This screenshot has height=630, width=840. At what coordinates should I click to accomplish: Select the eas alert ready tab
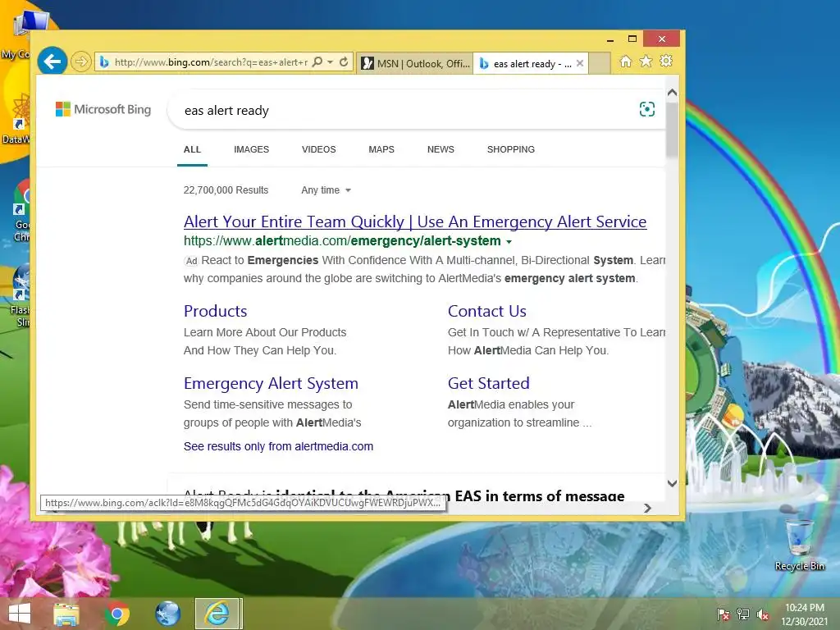tap(525, 63)
